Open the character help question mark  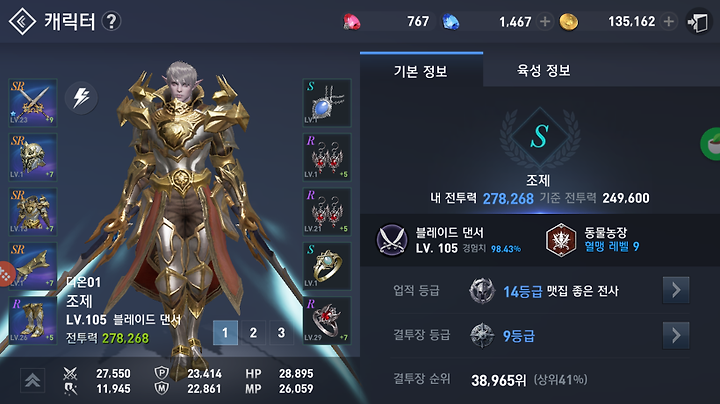(111, 21)
